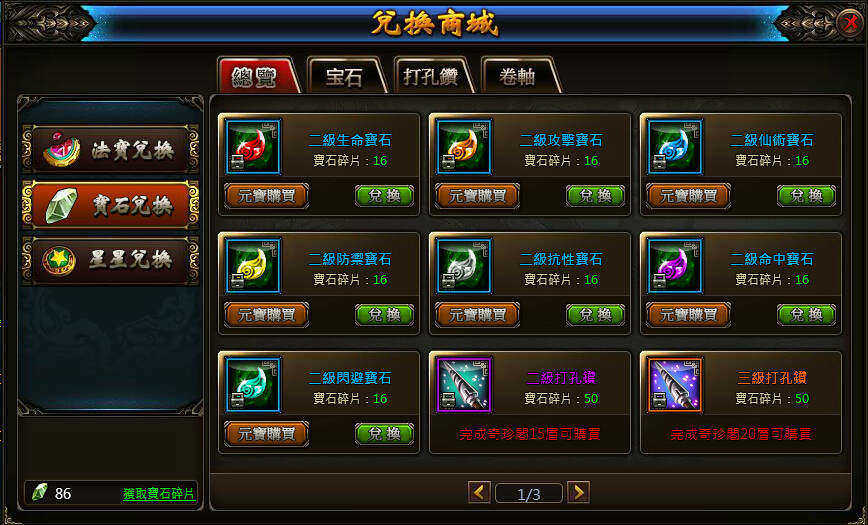This screenshot has width=868, height=525.
Task: Select the yellow 二級防禦寶石 gem icon
Action: click(254, 266)
